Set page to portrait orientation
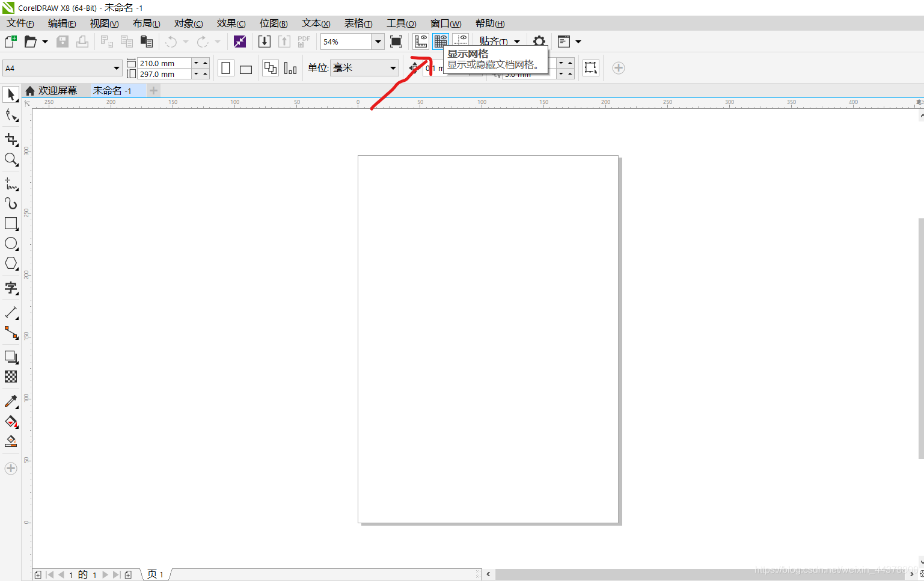924x581 pixels. point(225,68)
